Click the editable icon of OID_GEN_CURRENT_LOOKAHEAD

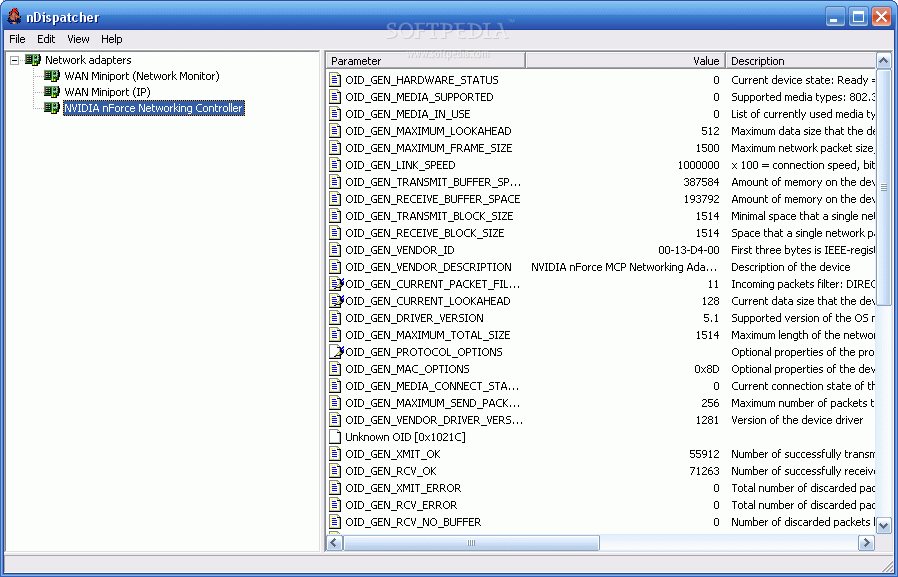tap(336, 301)
